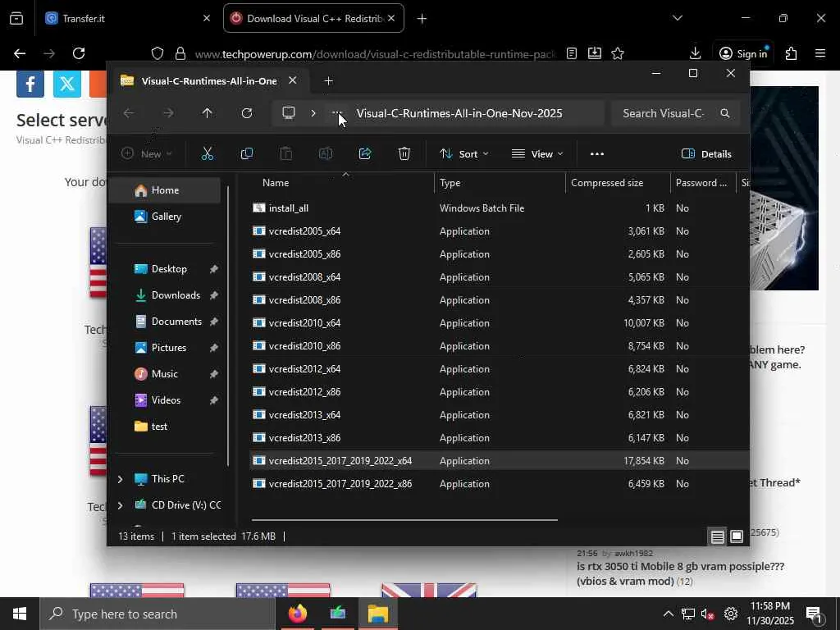Toggle reader view icon in Firefox address bar

click(x=572, y=53)
